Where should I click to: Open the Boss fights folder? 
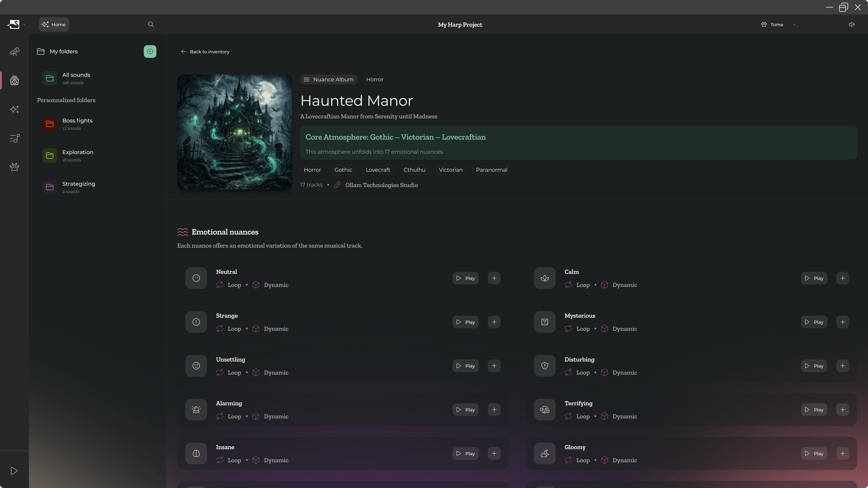pos(78,124)
